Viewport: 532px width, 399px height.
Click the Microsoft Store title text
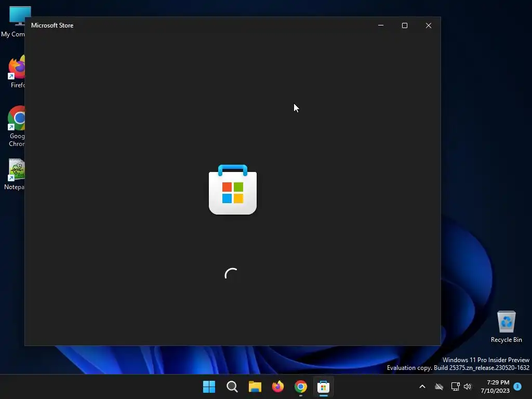coord(52,25)
